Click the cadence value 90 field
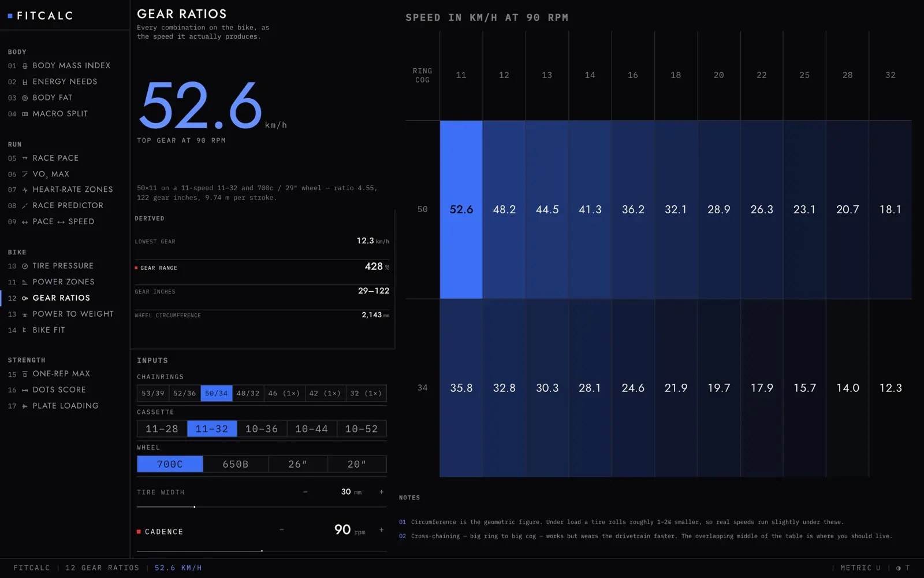The height and width of the screenshot is (578, 924). tap(342, 530)
